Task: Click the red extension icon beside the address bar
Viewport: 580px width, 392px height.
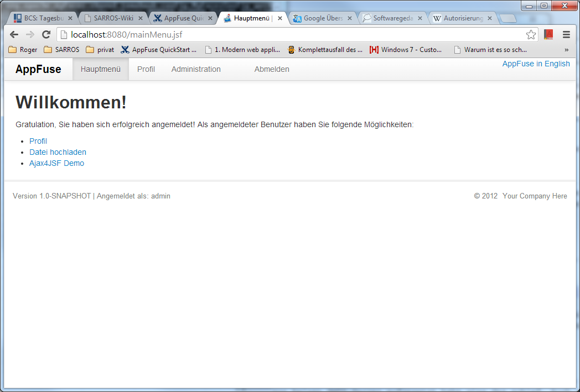Action: pos(548,34)
